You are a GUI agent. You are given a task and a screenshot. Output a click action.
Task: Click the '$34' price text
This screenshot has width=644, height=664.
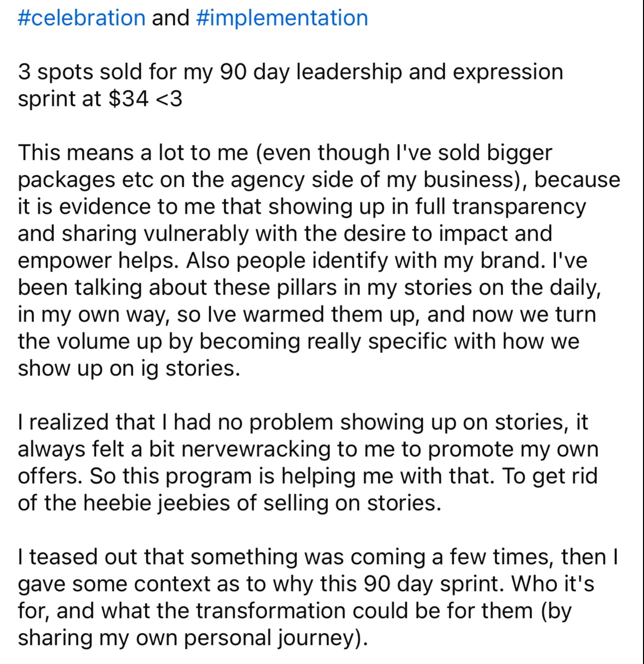tap(128, 99)
